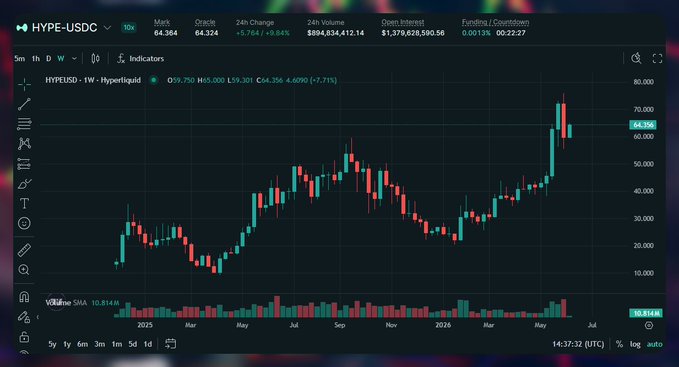Set the range to 5d
Viewport: 679px width, 367px height.
tap(133, 344)
